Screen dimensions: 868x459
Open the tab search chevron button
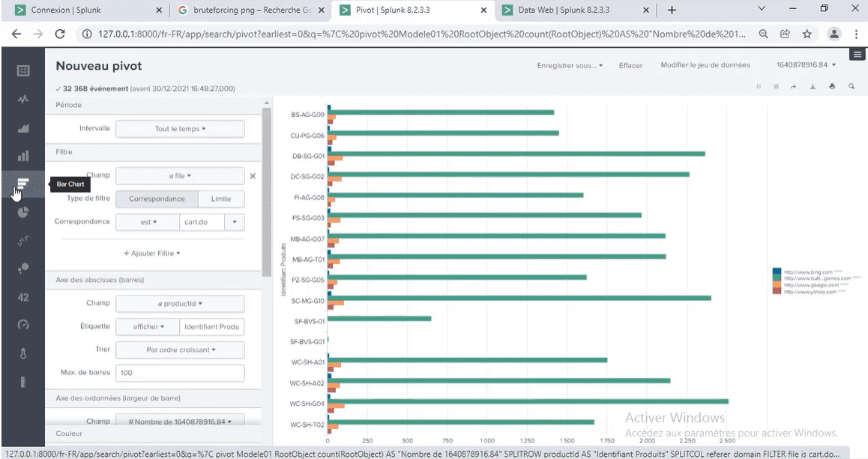click(762, 9)
